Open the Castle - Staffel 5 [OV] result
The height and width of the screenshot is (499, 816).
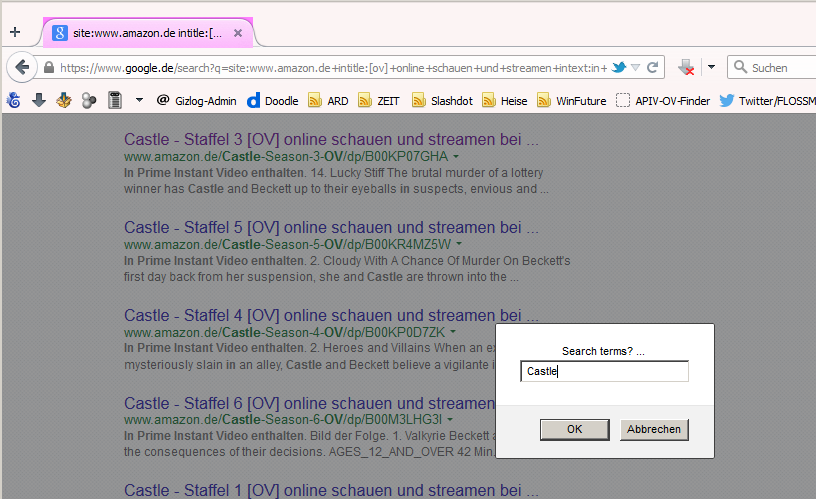coord(331,227)
